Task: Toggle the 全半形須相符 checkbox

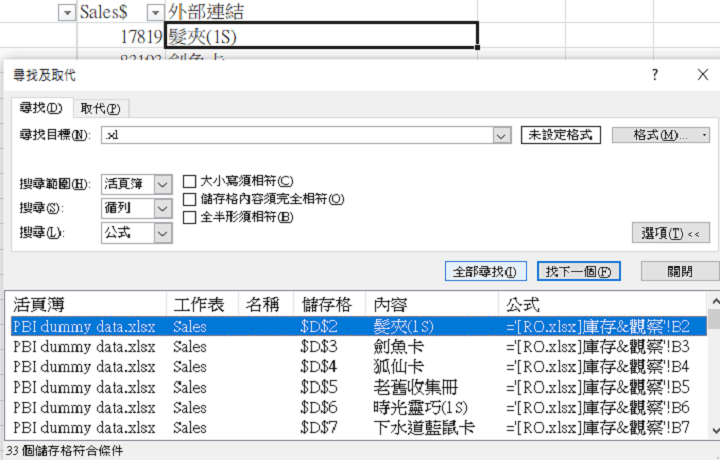Action: tap(190, 217)
